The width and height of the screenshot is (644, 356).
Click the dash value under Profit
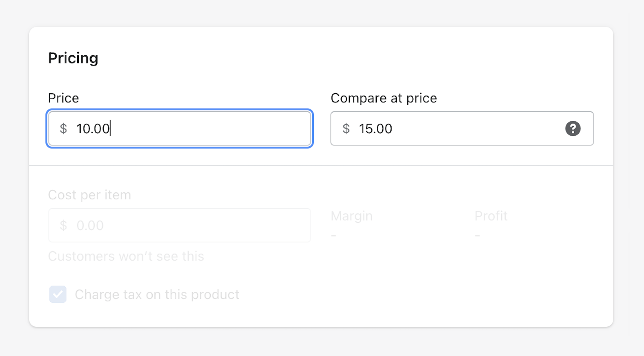[477, 235]
